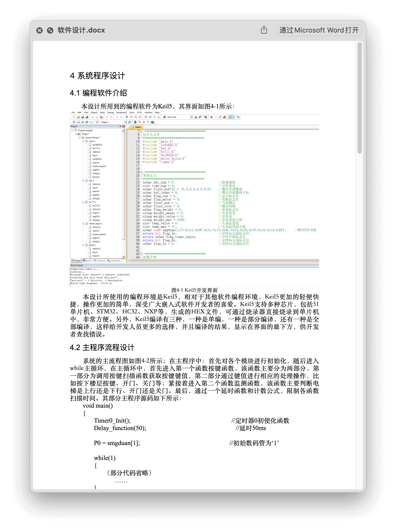The width and height of the screenshot is (396, 532).
Task: Click the sentence '本设计所用到的编程软件为Keil5'
Action: tap(126, 106)
